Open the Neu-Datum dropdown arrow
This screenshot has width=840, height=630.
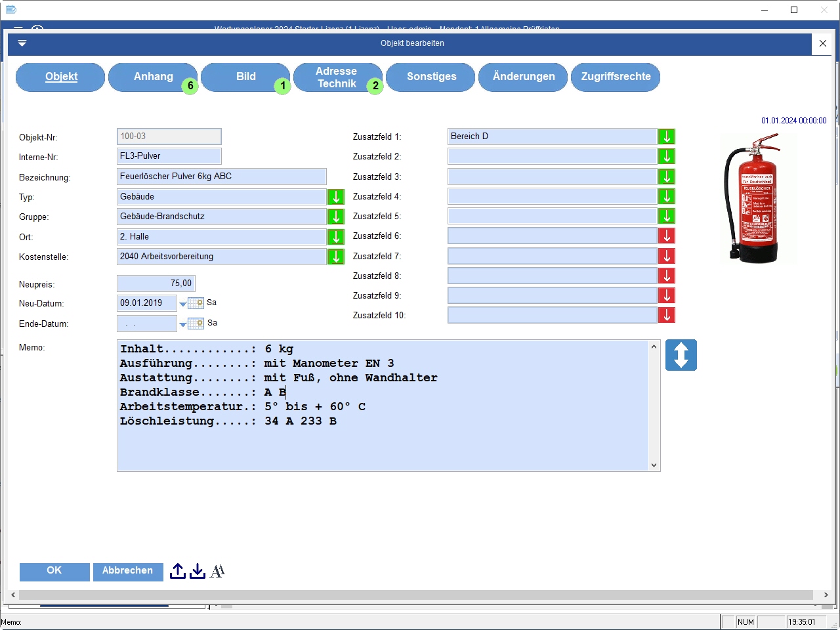[183, 304]
